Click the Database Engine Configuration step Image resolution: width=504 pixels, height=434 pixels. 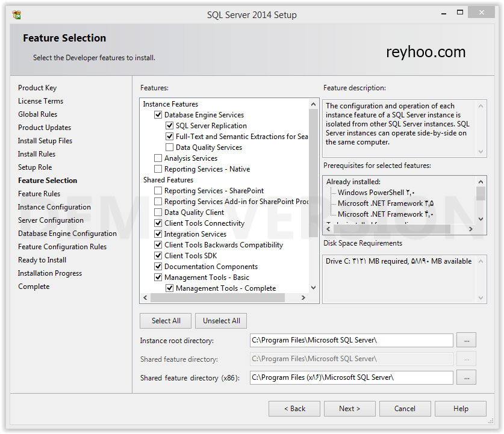67,234
